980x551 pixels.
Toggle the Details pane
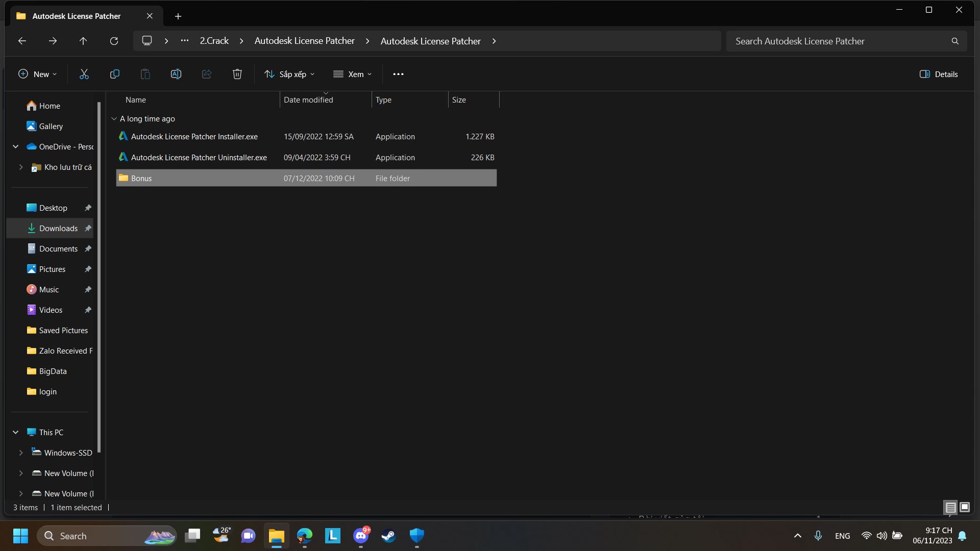point(938,74)
